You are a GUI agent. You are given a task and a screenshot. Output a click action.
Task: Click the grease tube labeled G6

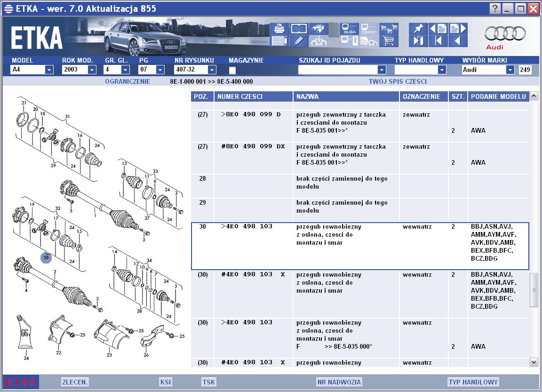25,333
